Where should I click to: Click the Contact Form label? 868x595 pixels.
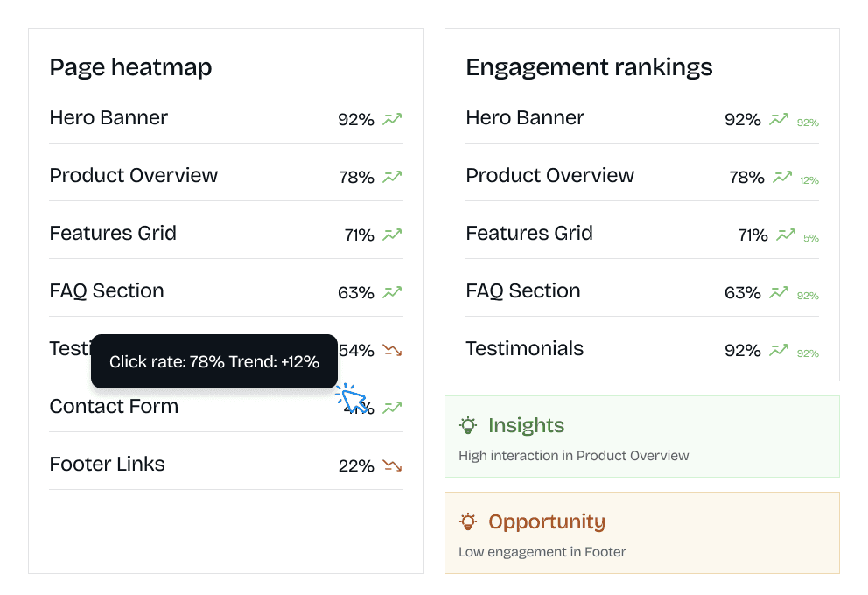click(x=114, y=407)
